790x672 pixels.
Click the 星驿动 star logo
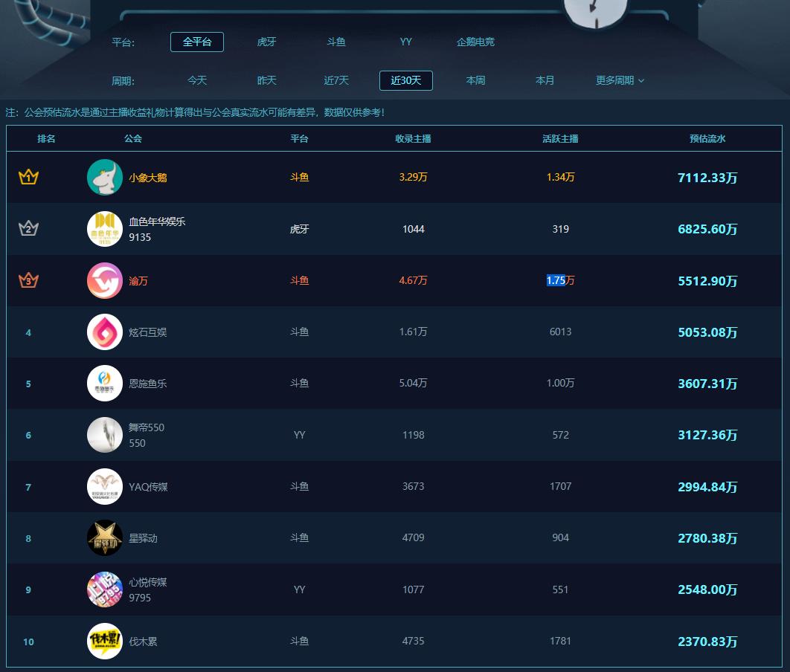[x=105, y=538]
